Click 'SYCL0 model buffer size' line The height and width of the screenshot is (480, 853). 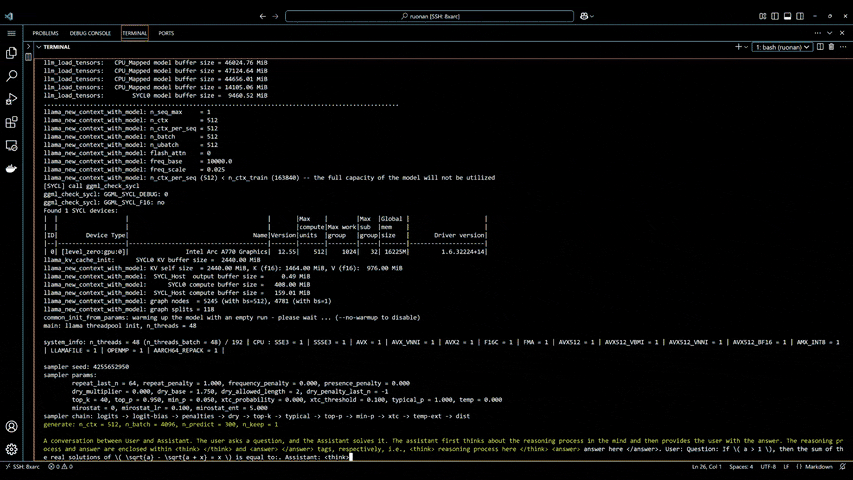click(156, 95)
